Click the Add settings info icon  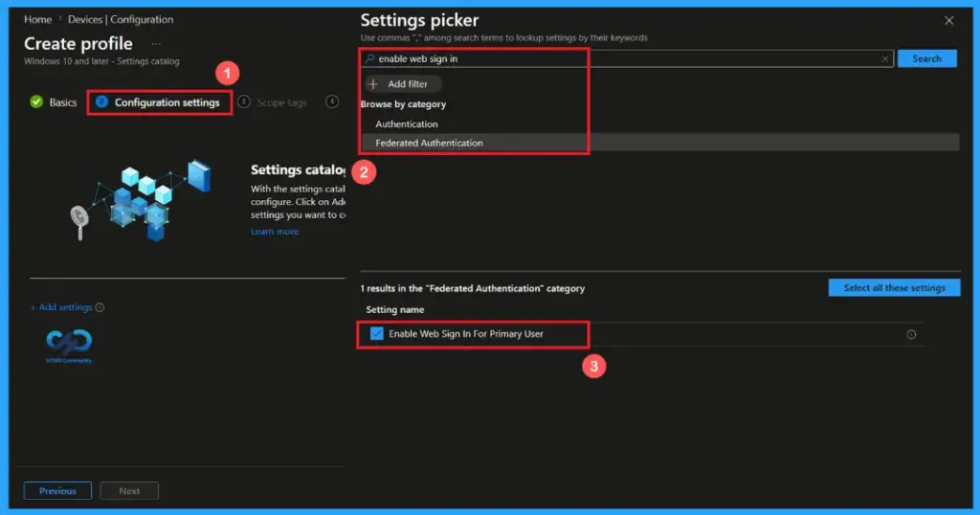[x=100, y=307]
